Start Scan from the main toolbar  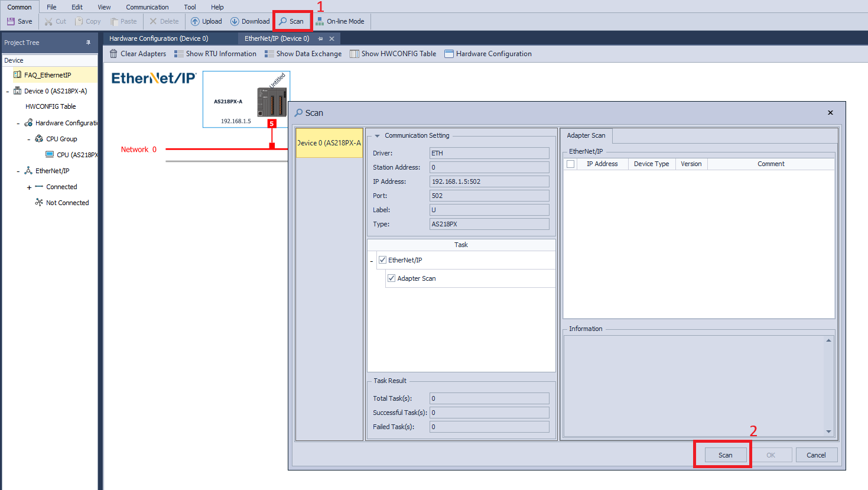coord(292,21)
